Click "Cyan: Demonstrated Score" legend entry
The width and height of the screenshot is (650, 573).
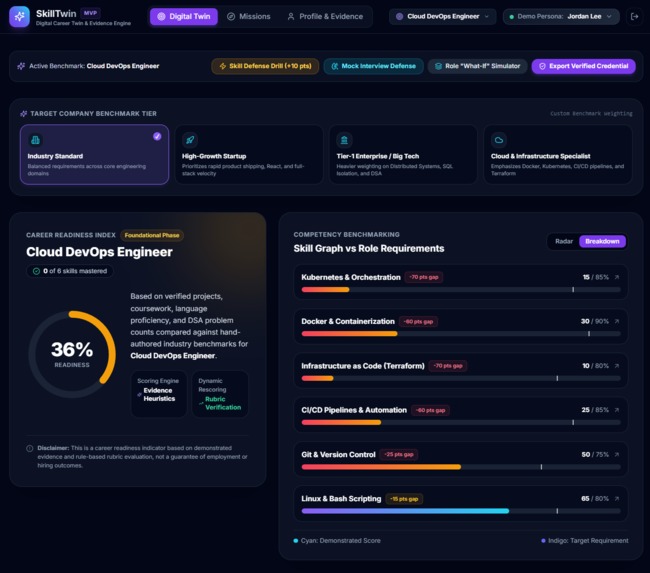(x=337, y=541)
